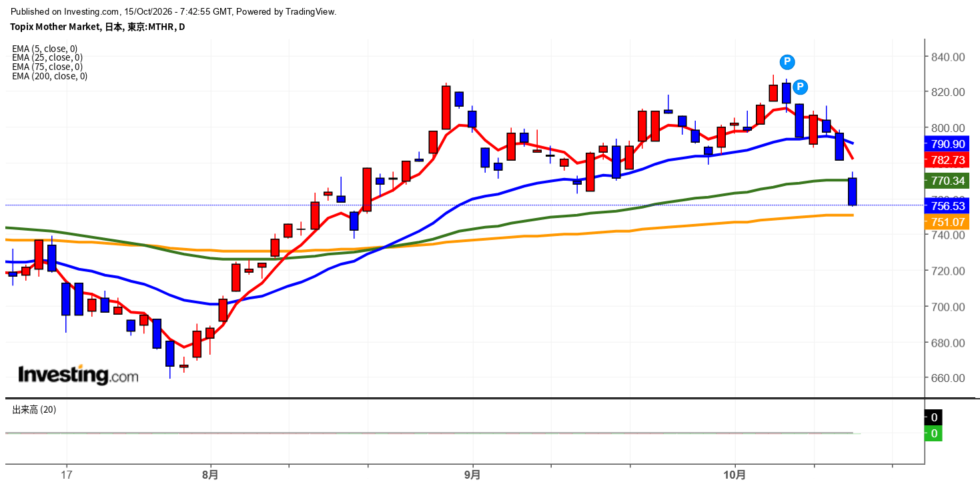Click the red 782.73 price label
The width and height of the screenshot is (980, 486).
tap(946, 160)
